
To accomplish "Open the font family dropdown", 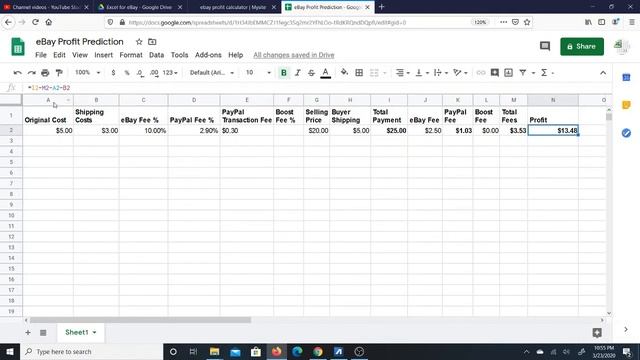I will (x=212, y=73).
